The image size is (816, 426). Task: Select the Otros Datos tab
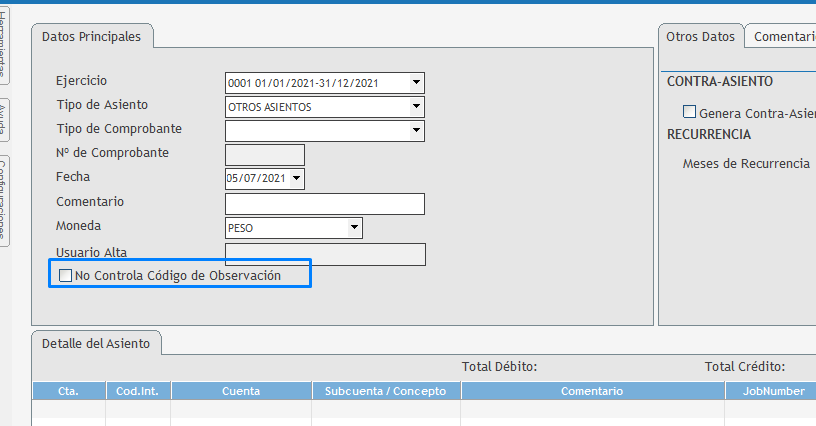coord(701,37)
